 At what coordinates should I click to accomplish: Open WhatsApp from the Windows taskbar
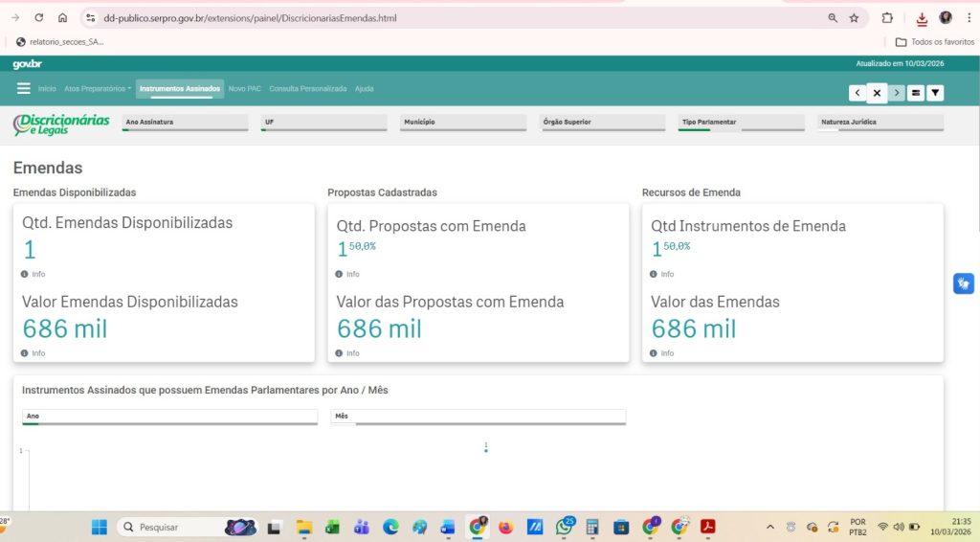pyautogui.click(x=565, y=527)
